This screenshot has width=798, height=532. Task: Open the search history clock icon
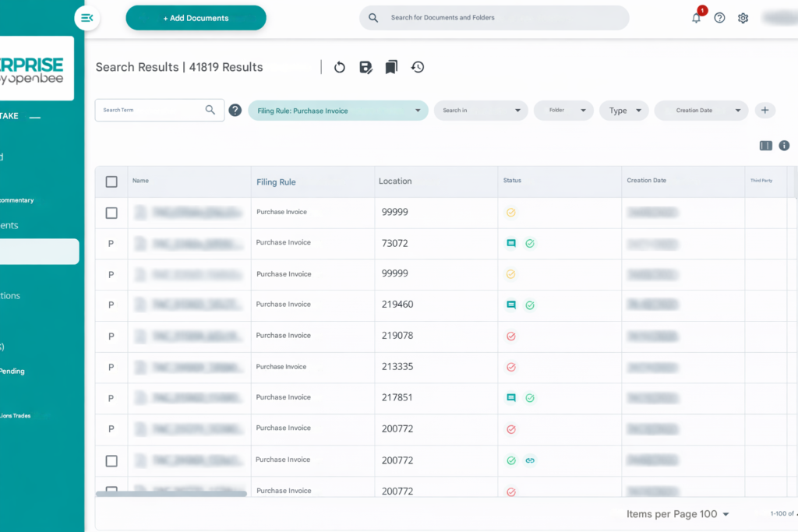[418, 67]
